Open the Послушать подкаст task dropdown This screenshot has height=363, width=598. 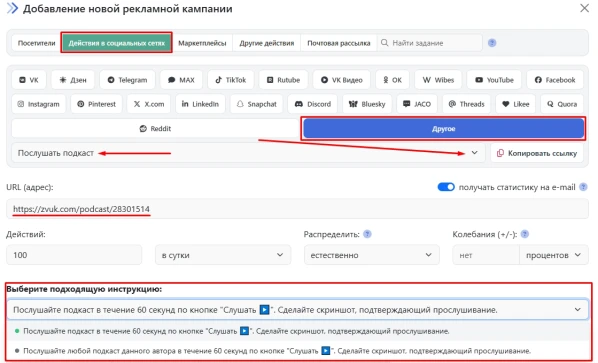(x=248, y=153)
